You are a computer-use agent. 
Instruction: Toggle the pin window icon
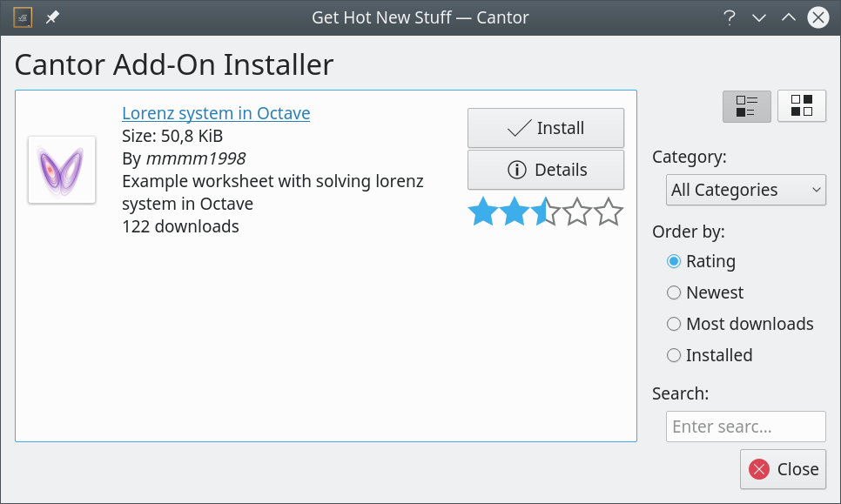(52, 17)
